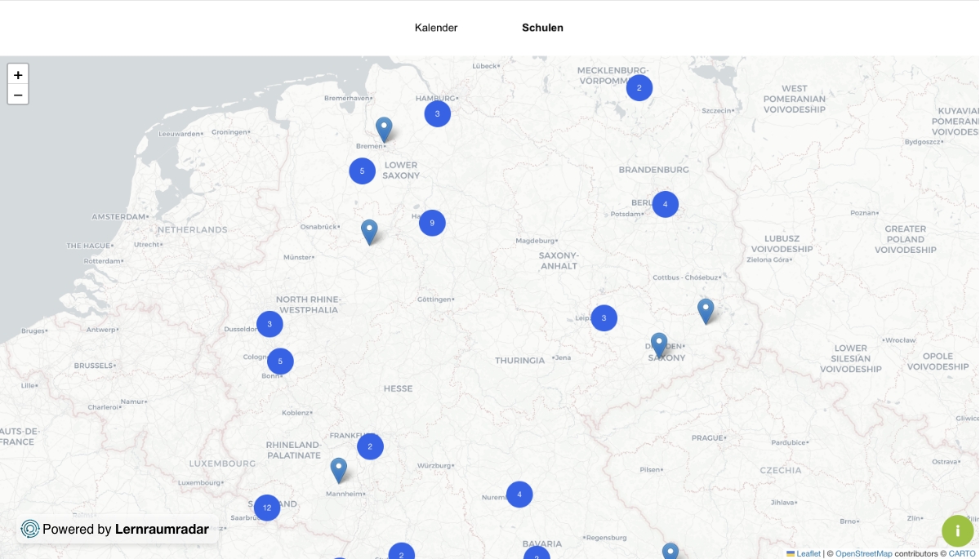Select the map pin near Osnabrück
The image size is (980, 559).
click(369, 231)
